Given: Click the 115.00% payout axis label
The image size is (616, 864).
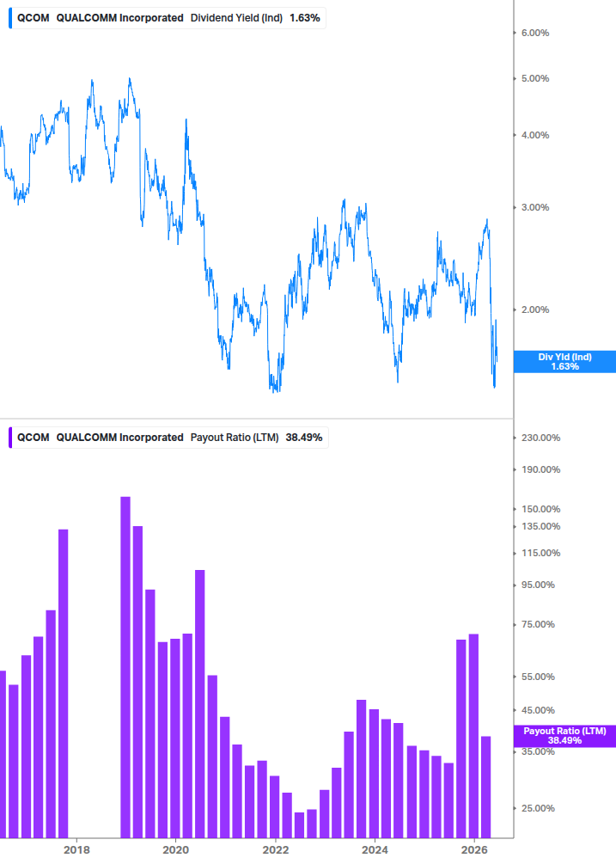Looking at the screenshot, I should pos(540,554).
